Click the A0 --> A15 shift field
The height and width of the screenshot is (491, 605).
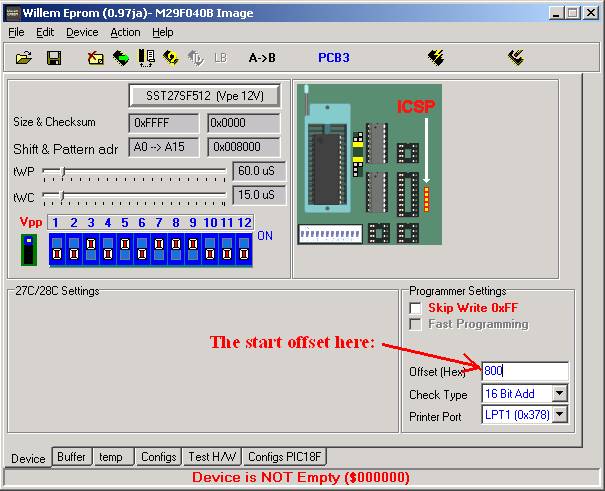click(x=164, y=147)
